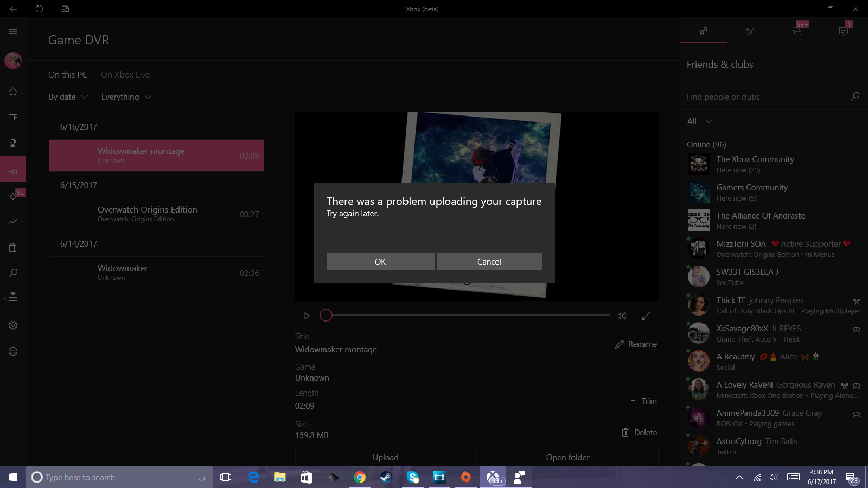This screenshot has width=868, height=488.
Task: Mute the video with the volume icon
Action: pyautogui.click(x=622, y=316)
